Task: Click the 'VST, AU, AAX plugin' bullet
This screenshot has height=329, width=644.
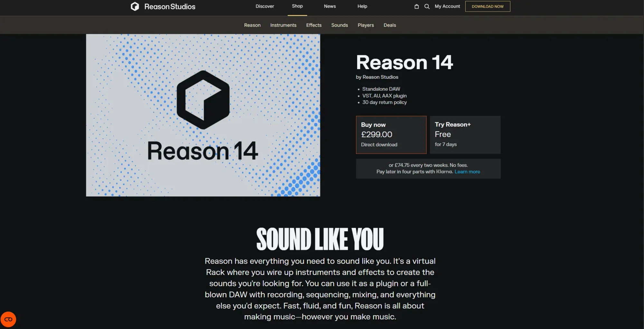Action: point(384,96)
